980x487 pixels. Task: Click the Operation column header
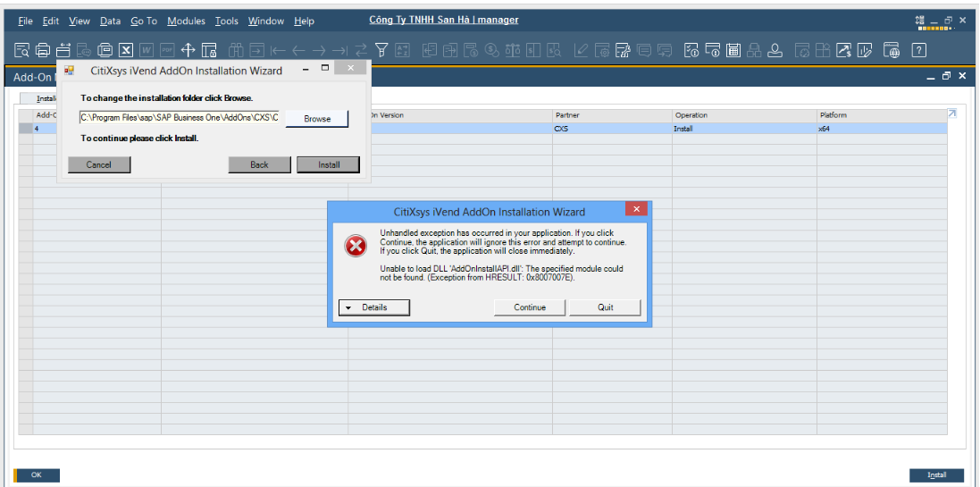[x=744, y=115]
